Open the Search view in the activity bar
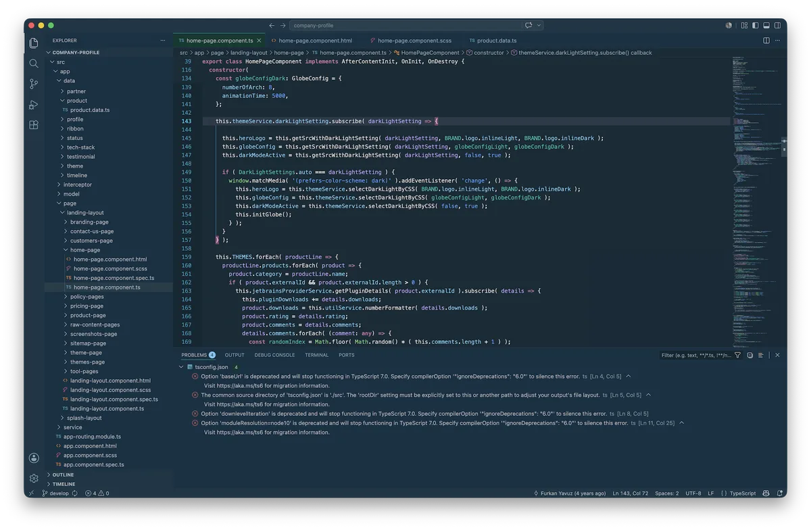The height and width of the screenshot is (532, 811). tap(34, 64)
